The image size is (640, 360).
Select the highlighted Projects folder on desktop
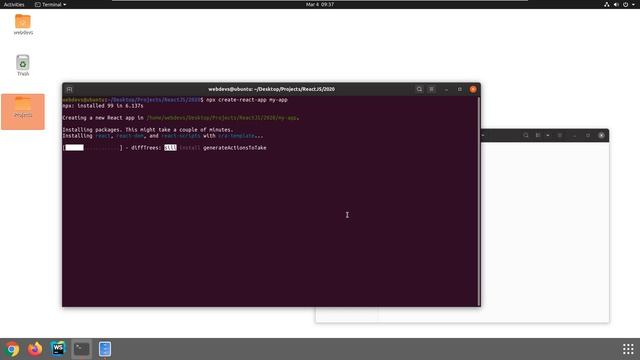click(x=23, y=111)
